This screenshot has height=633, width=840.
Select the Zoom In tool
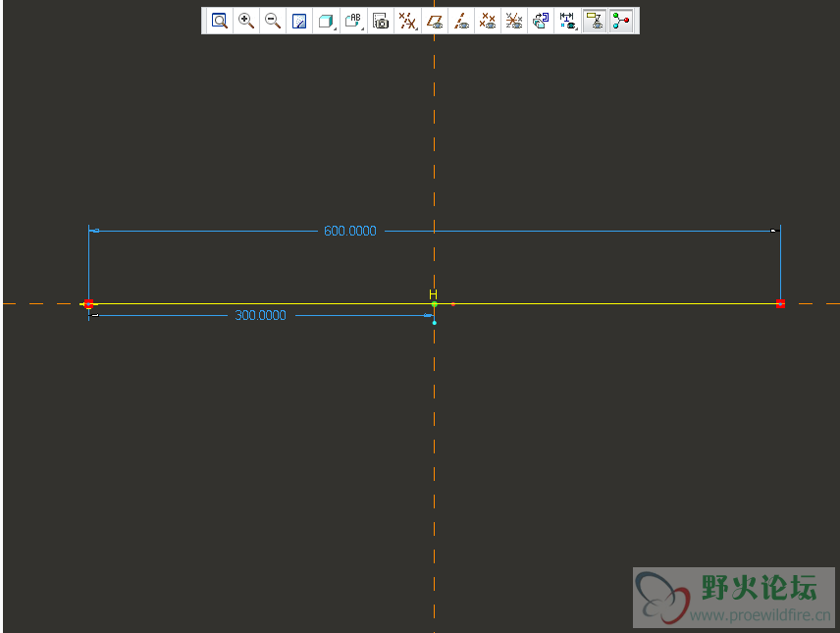pos(246,21)
